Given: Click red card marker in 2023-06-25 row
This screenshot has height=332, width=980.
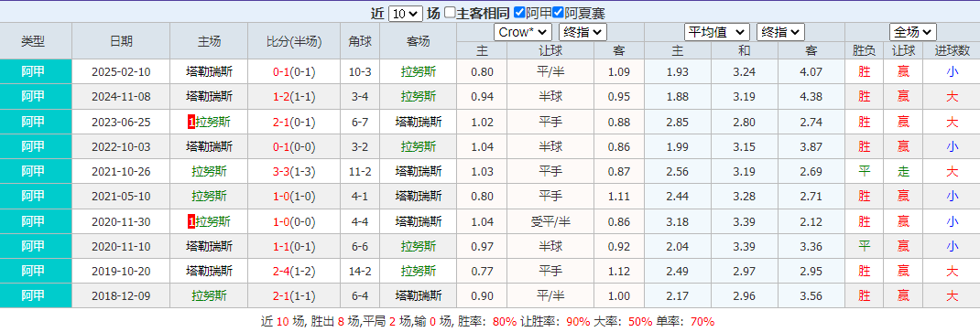Looking at the screenshot, I should point(191,123).
